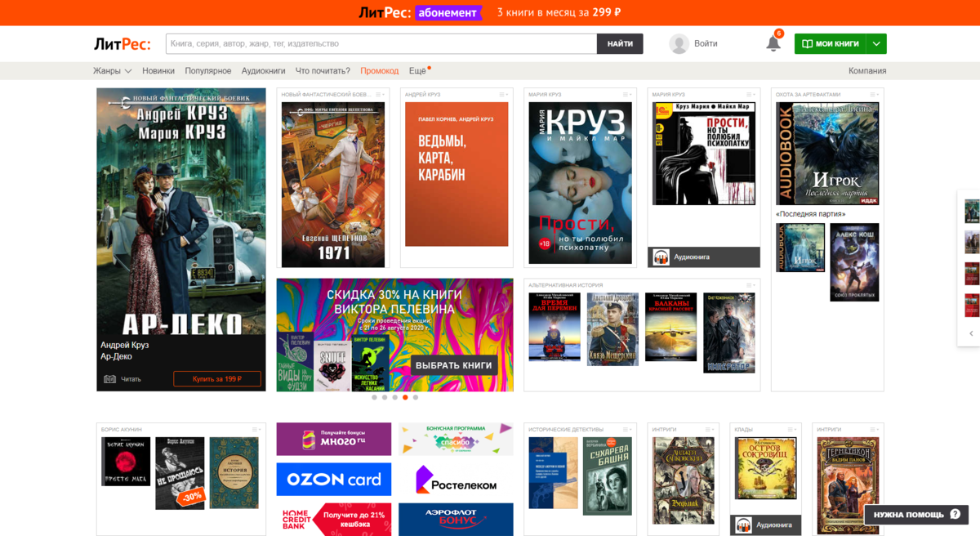Open the Аэрофлот Бонус partner logo
The image size is (980, 536).
tap(456, 519)
